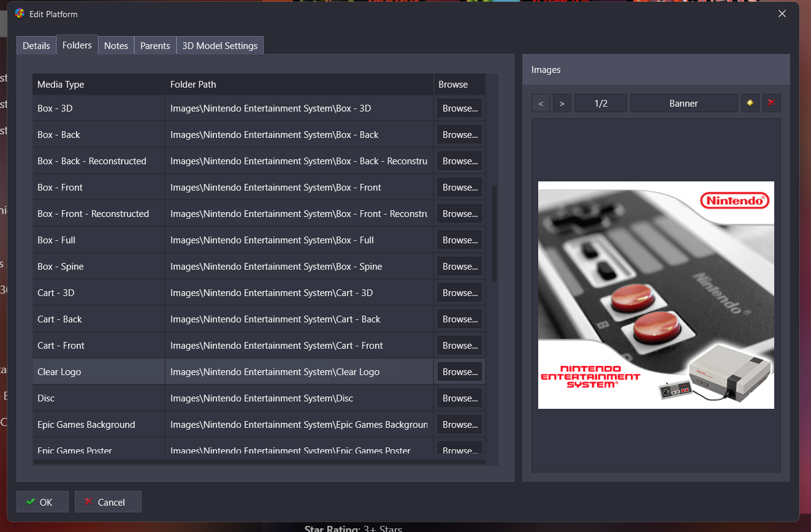Select the Cart - Back media type cell
The image size is (811, 532).
99,319
